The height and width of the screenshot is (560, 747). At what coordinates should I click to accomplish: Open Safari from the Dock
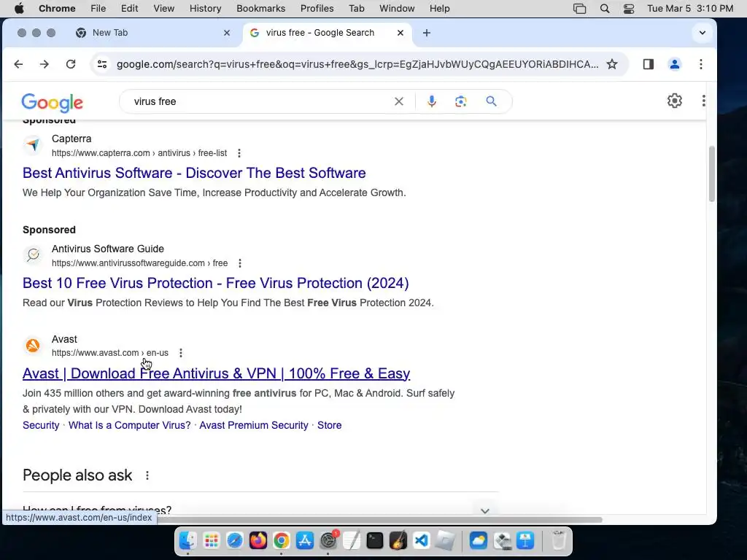234,540
